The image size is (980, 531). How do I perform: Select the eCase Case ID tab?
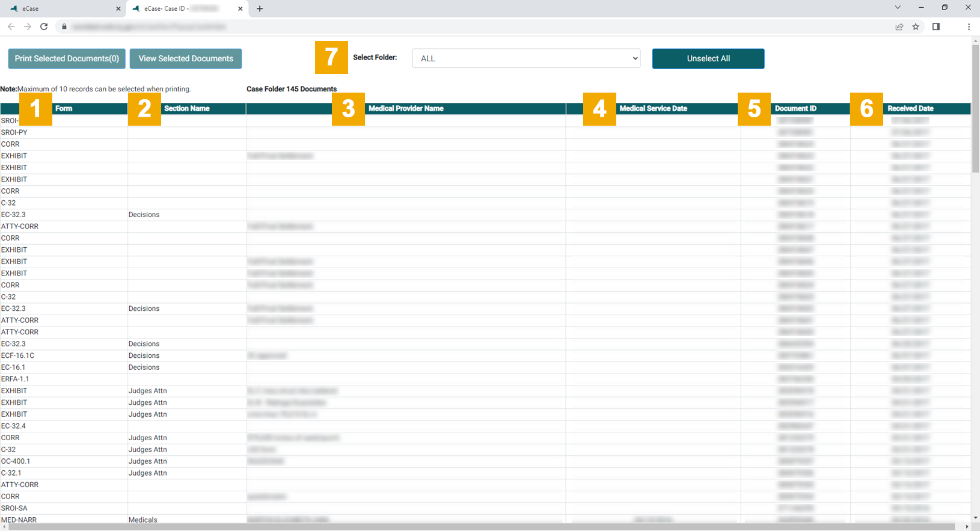pos(180,9)
